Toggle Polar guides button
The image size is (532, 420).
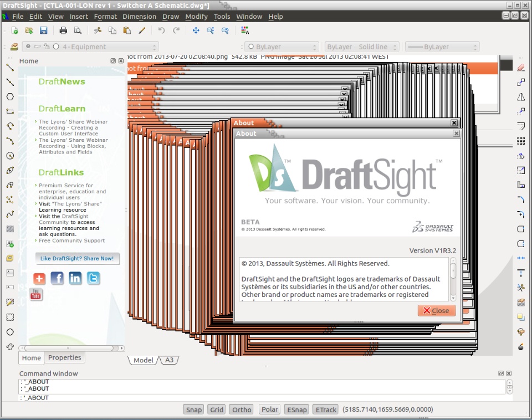tap(270, 409)
